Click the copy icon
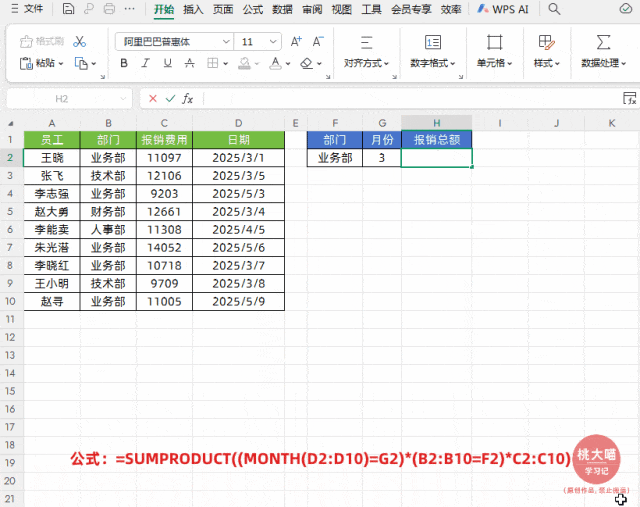 point(81,63)
